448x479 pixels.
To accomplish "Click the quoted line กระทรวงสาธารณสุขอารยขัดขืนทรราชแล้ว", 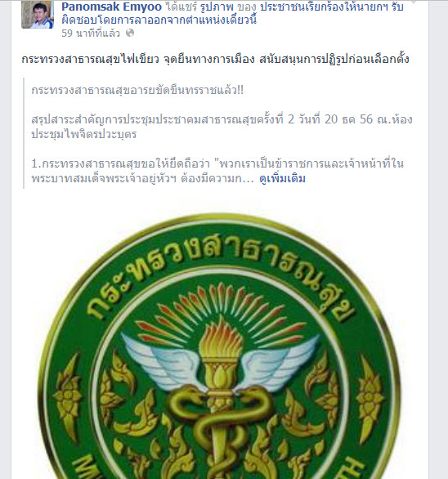I will 137,91.
